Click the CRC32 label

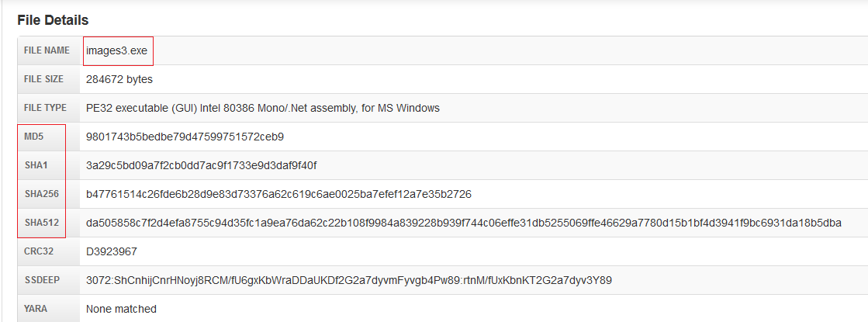point(38,251)
